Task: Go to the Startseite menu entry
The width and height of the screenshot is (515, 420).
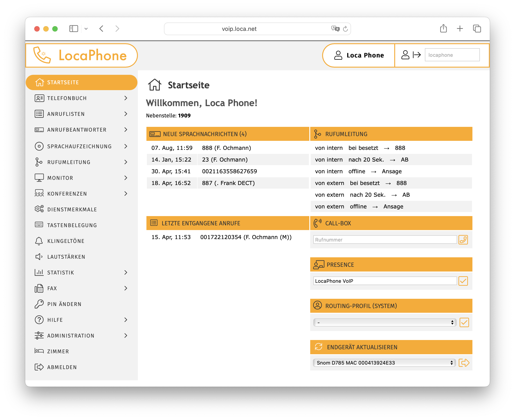Action: point(63,82)
